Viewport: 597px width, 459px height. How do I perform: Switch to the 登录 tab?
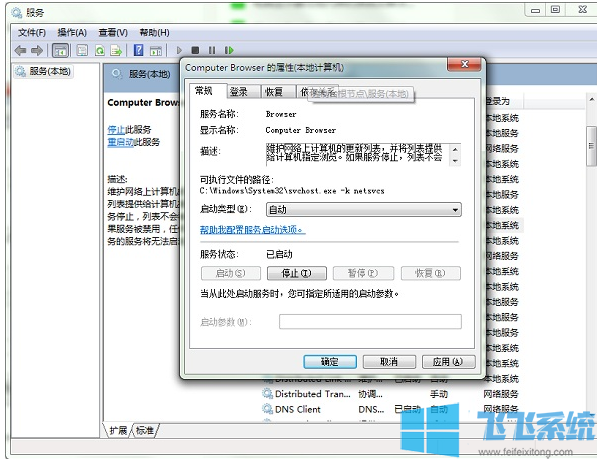tap(244, 92)
